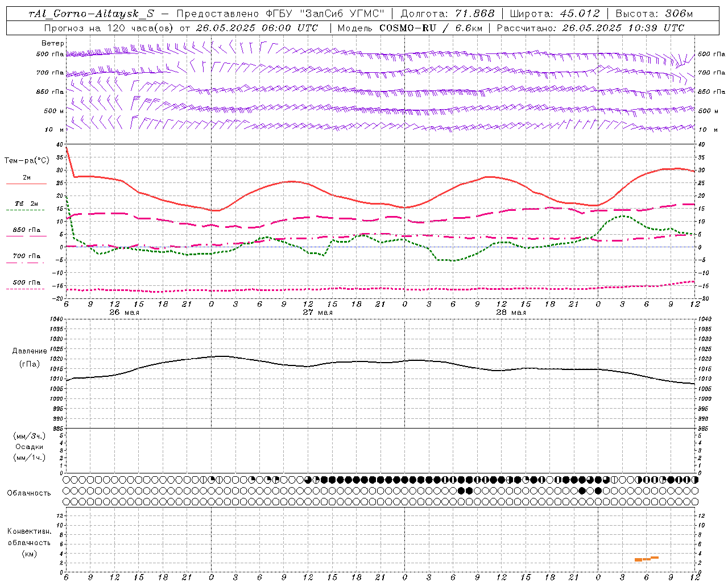Screen dimensions: 728x582
Task: Click the Ветер label of wind panel
Action: 53,43
